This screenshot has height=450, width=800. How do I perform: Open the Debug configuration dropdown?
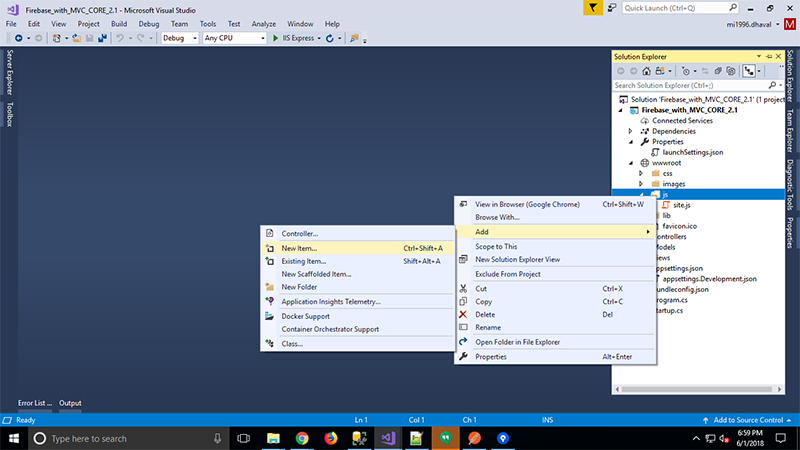point(179,38)
